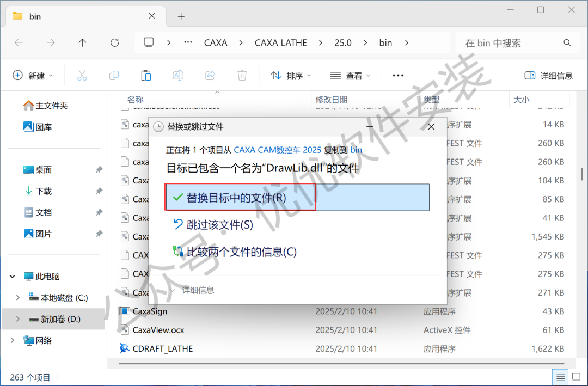Expand chevron after bin in address bar
The image size is (588, 386).
[x=407, y=43]
